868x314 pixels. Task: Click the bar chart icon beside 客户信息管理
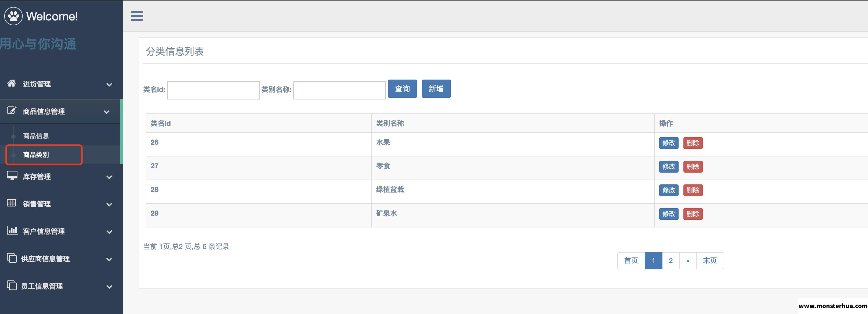pos(12,231)
